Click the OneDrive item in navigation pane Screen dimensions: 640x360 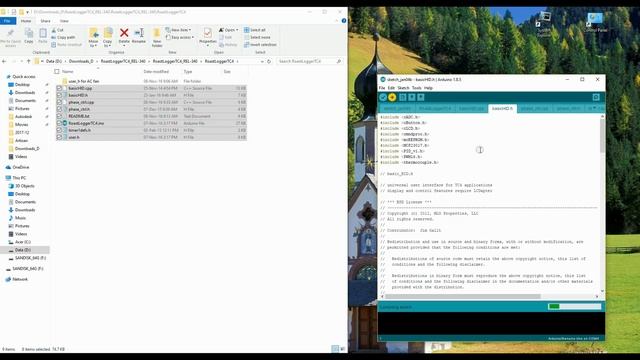click(17, 167)
